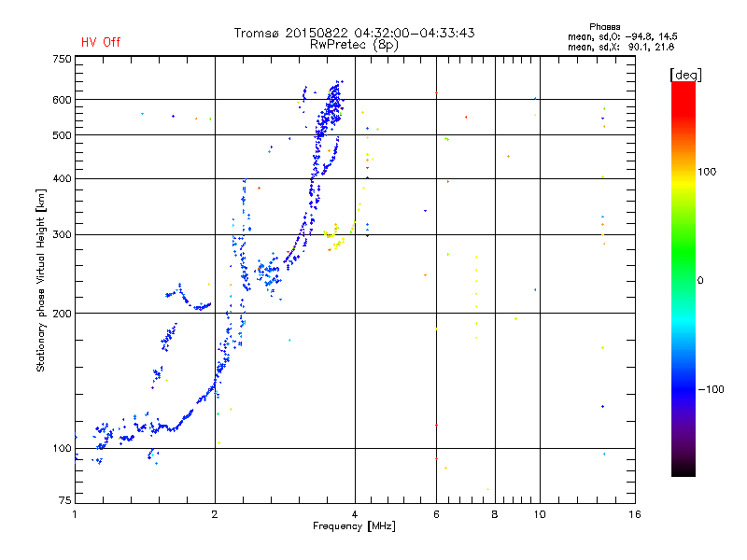Click the "[deg]" colorbar unit label
This screenshot has width=747, height=560.
(685, 75)
